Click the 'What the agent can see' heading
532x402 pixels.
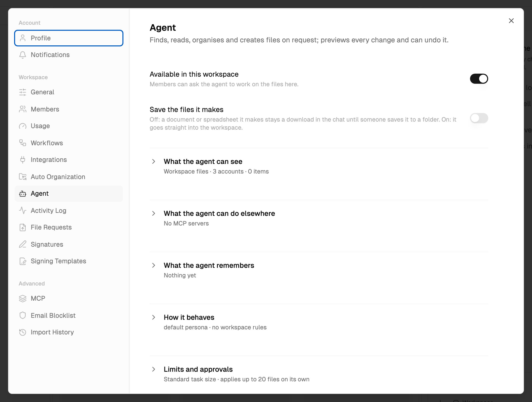(x=203, y=161)
